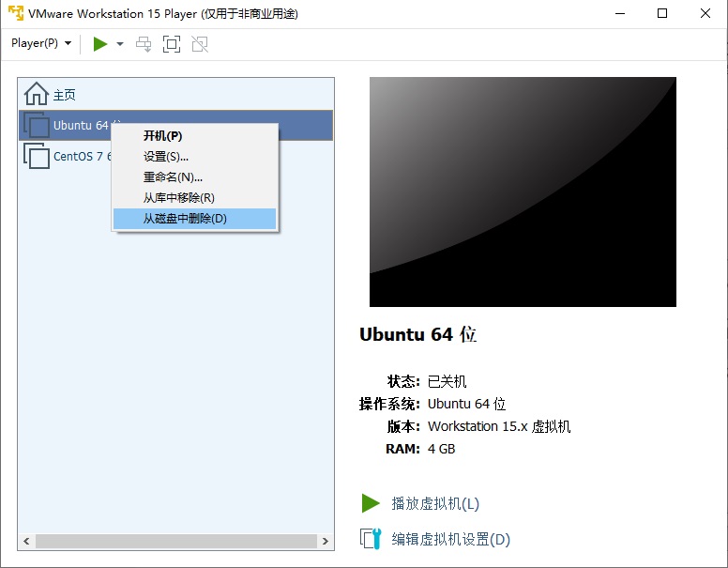Choose 从库中移除(R) from context menu

(x=194, y=197)
